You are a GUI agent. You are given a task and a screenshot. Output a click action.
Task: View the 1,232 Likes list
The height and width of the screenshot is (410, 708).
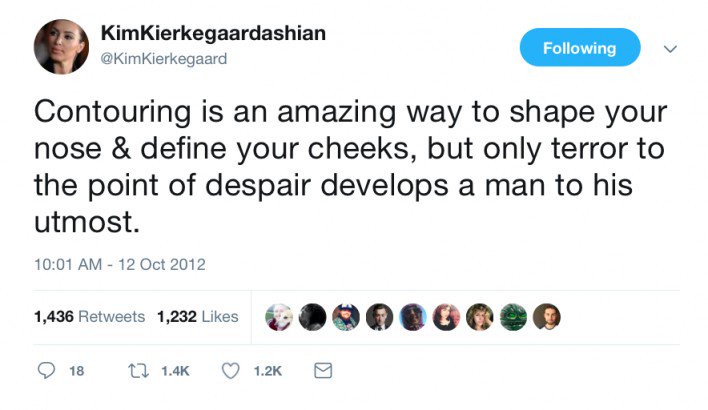click(197, 317)
